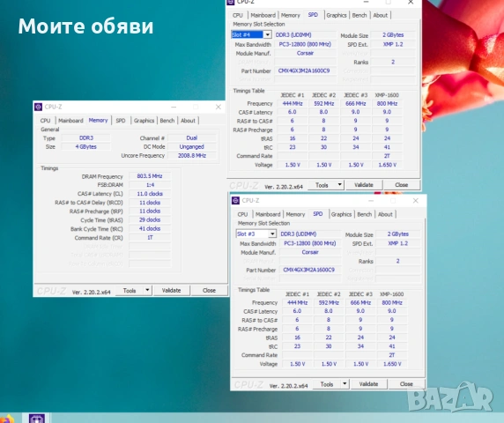Select Memory tab in left CPU-Z window

98,120
